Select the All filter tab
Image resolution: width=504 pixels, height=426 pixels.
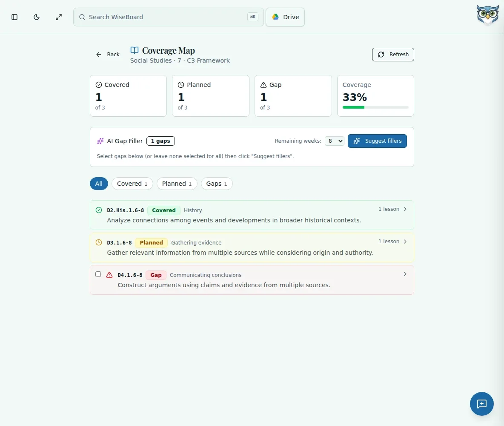pyautogui.click(x=99, y=184)
